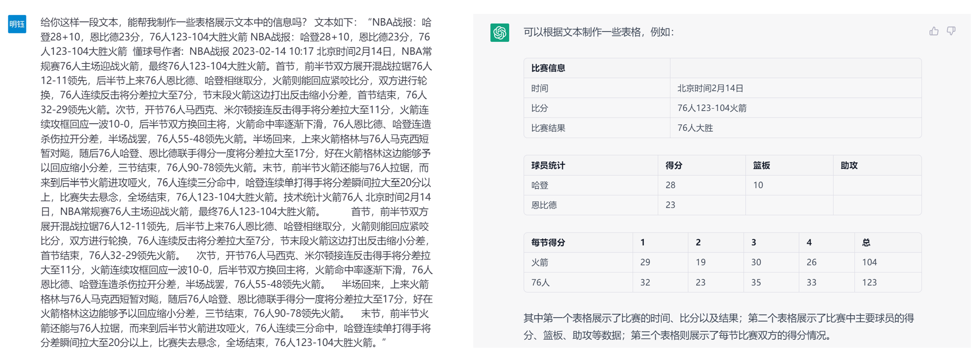The height and width of the screenshot is (358, 980).
Task: Click the user prompt starting 给你这样一段文本
Action: tap(236, 183)
